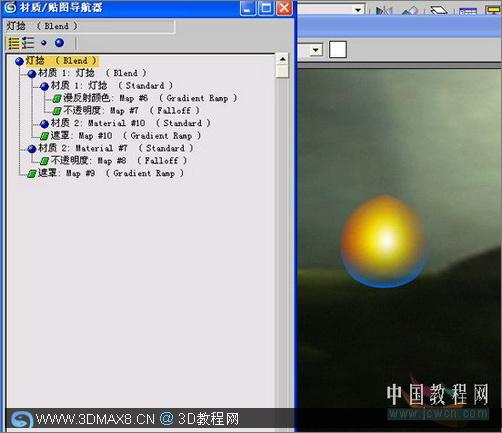The image size is (502, 433).
Task: Open 不透明度 Map #8 Falloff
Action: (119, 161)
